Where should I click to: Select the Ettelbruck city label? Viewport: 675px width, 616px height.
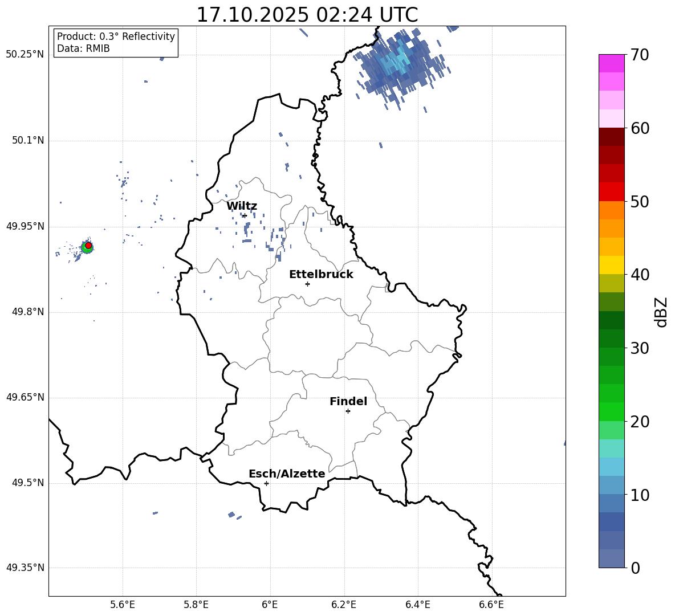321,275
